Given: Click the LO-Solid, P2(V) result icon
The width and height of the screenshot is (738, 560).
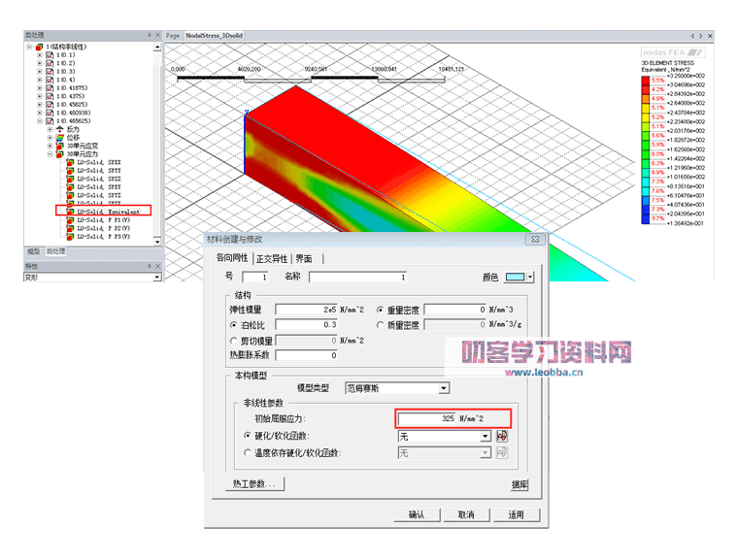Looking at the screenshot, I should tap(70, 228).
